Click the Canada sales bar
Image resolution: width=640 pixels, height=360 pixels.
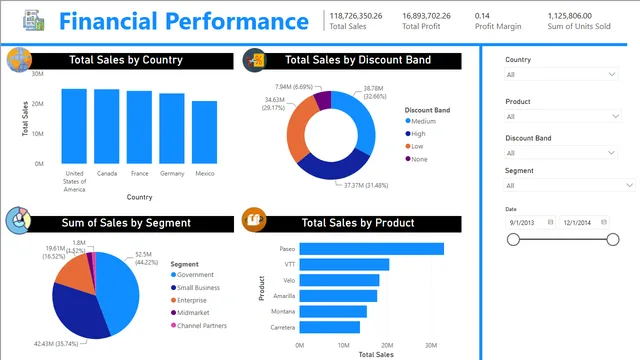pyautogui.click(x=107, y=127)
